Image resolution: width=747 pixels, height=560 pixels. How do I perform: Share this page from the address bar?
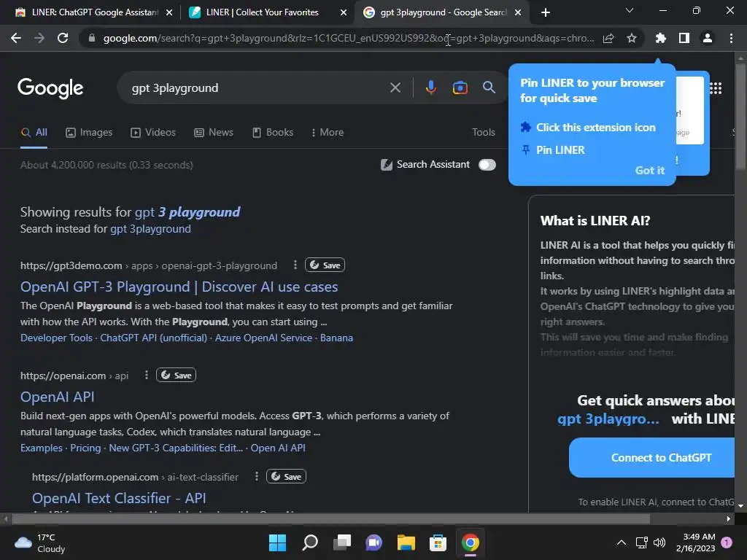pos(608,38)
